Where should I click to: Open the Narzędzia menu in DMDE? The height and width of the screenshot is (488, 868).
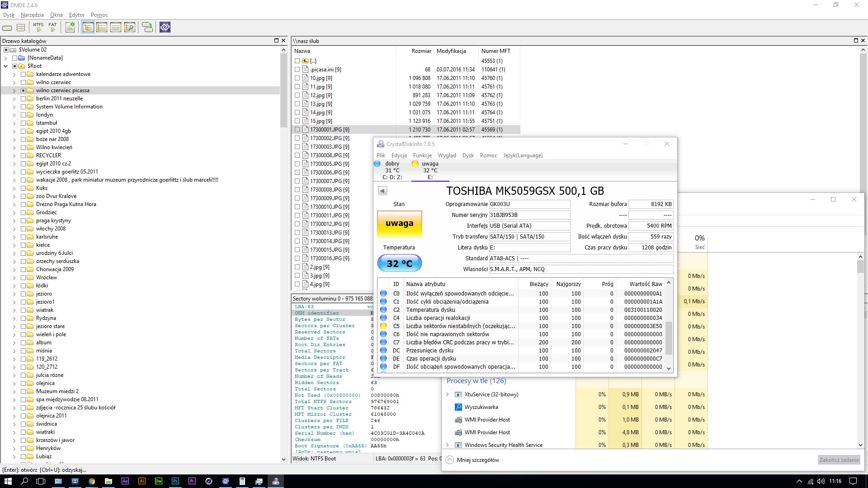pos(32,15)
